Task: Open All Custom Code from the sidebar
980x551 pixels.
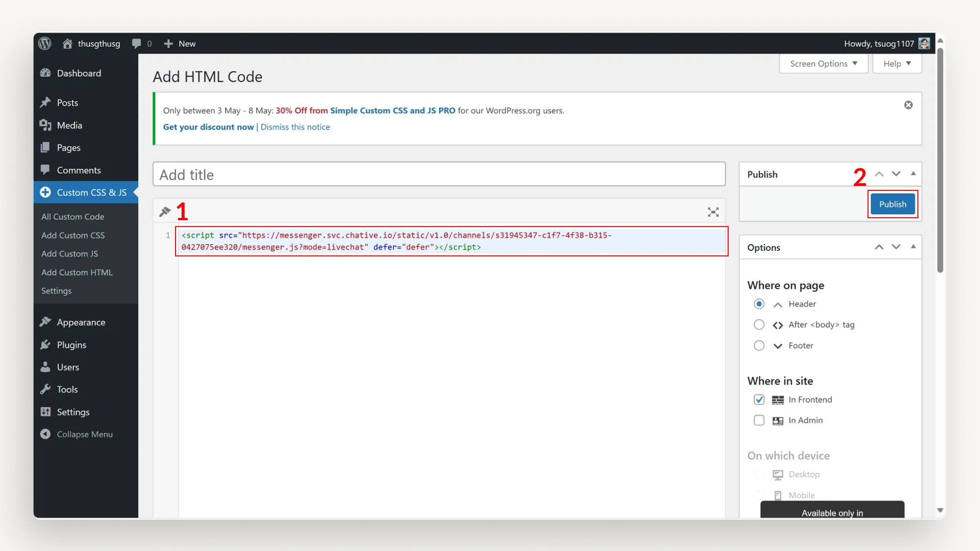Action: [72, 216]
